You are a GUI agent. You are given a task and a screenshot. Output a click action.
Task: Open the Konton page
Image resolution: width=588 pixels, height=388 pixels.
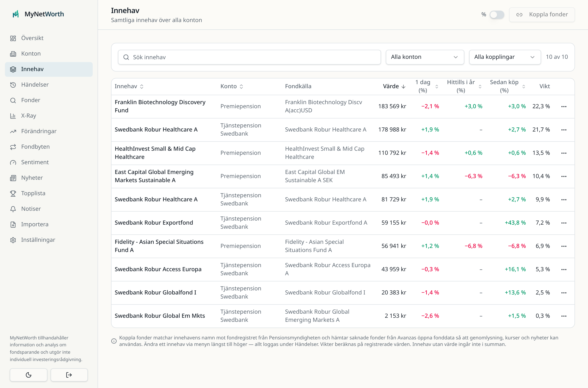tap(49, 54)
